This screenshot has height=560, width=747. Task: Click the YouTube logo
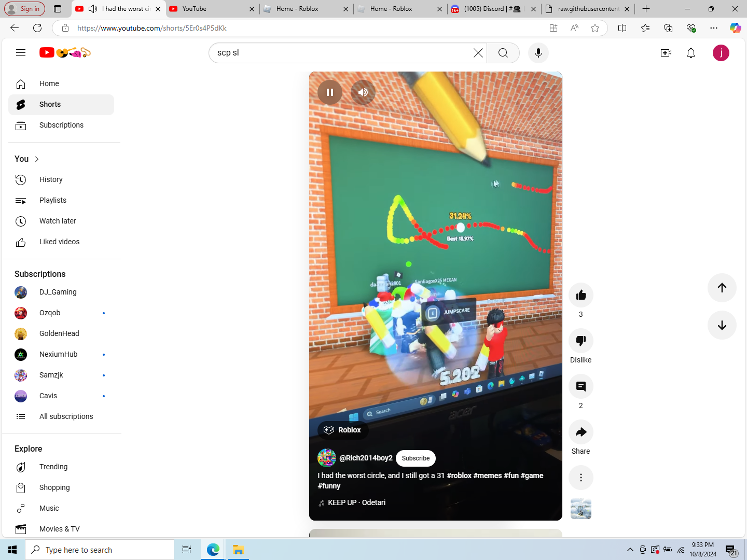(x=65, y=52)
